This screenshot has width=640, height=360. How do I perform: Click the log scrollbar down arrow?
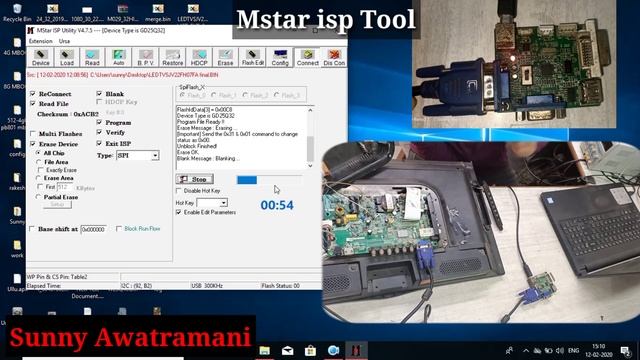310,166
